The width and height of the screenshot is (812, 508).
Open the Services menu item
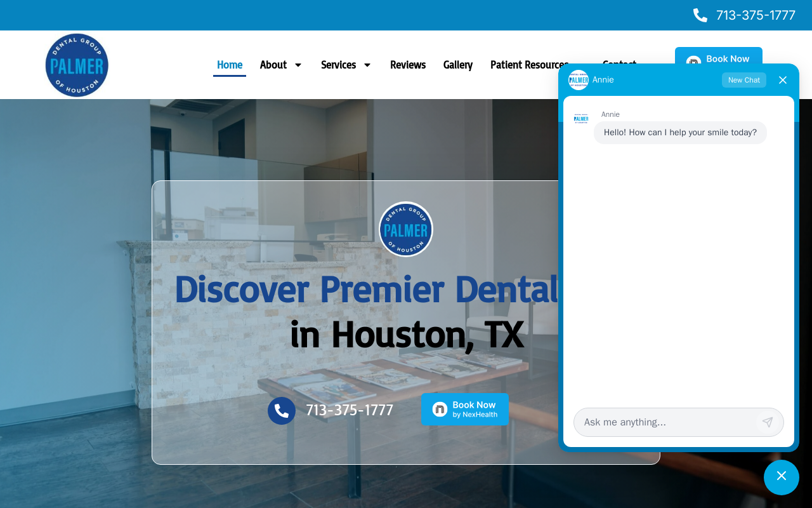(x=338, y=65)
